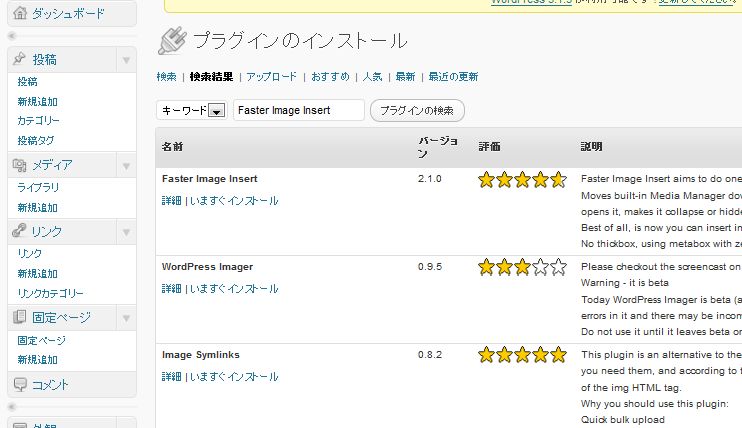Screen dimensions: 742x428
Task: Click the plug icon in page heading
Action: coord(172,41)
